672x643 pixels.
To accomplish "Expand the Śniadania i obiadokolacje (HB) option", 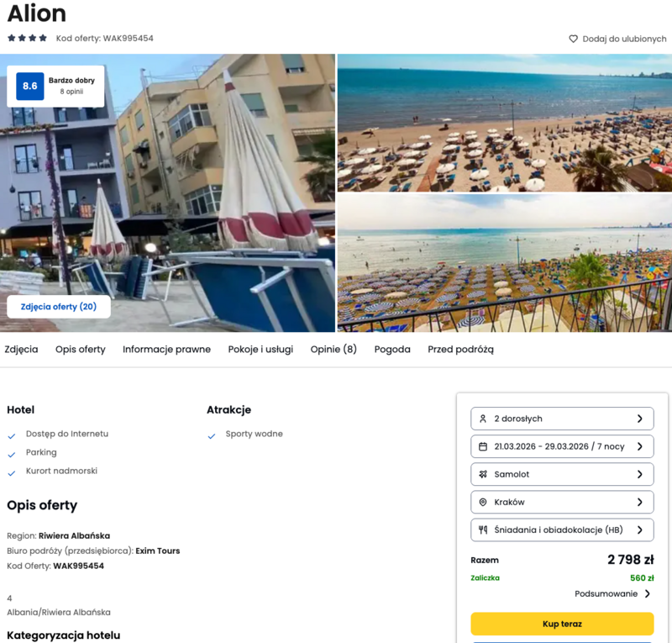I will (562, 530).
